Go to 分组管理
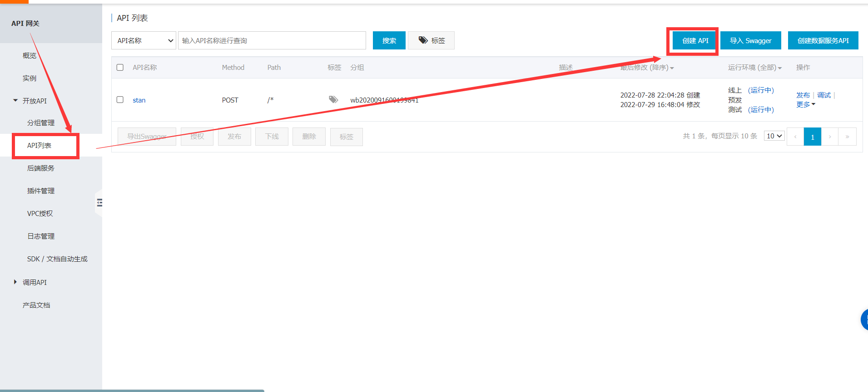 [41, 122]
